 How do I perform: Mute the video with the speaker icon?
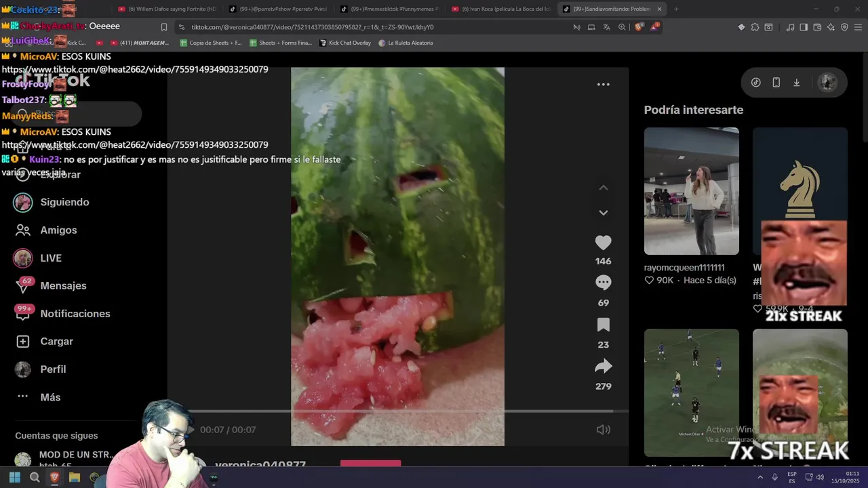pyautogui.click(x=603, y=430)
